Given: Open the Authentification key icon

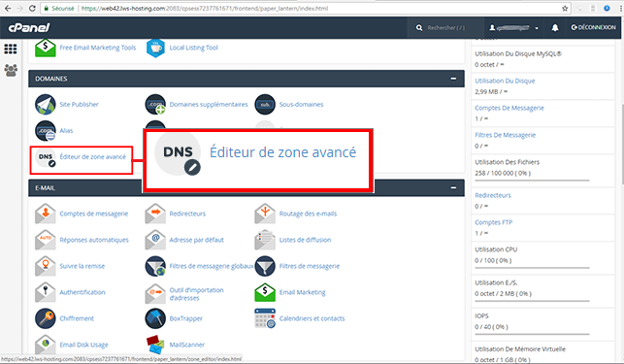Looking at the screenshot, I should tap(45, 292).
